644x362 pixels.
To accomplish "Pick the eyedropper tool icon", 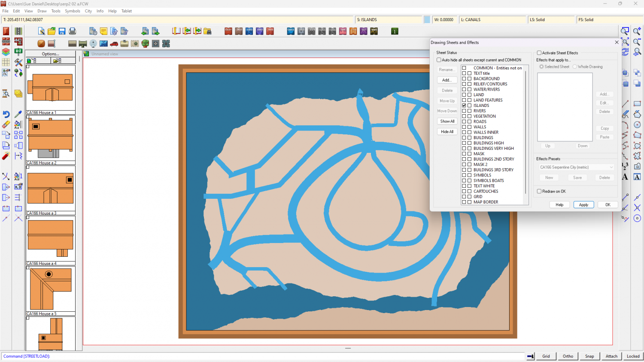I will [18, 114].
